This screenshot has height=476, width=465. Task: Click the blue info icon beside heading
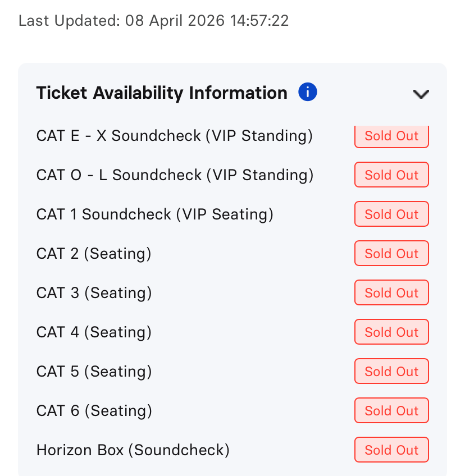tap(308, 92)
